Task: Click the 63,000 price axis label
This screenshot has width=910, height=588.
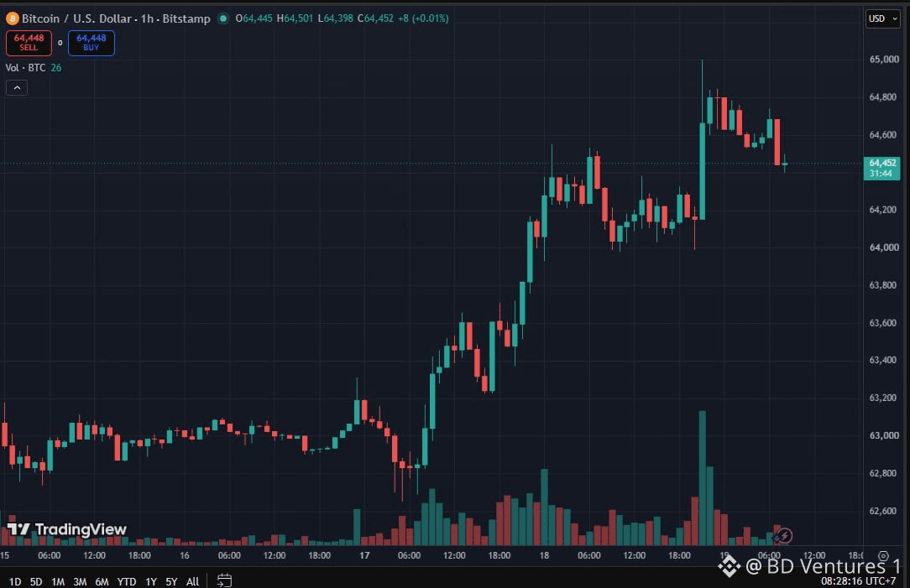Action: tap(884, 435)
